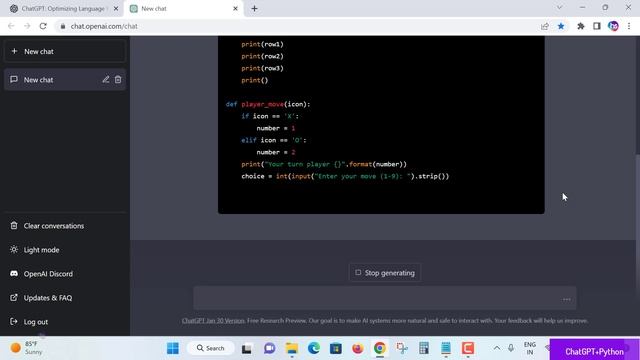Open the weather widget 85°F Sunny
640x360 pixels.
[x=27, y=348]
